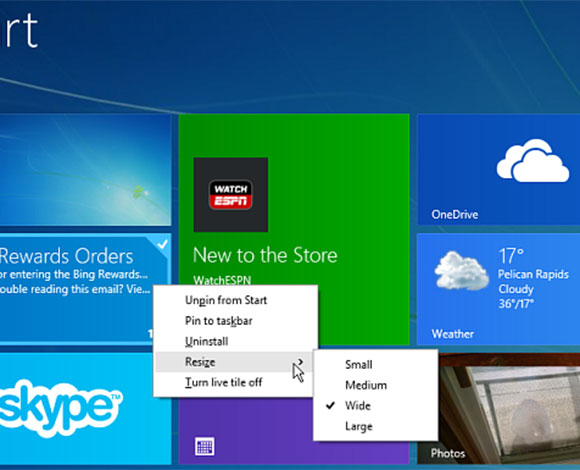Toggle the Mail tile selection checkmark
Screen dimensions: 580x470
click(162, 244)
